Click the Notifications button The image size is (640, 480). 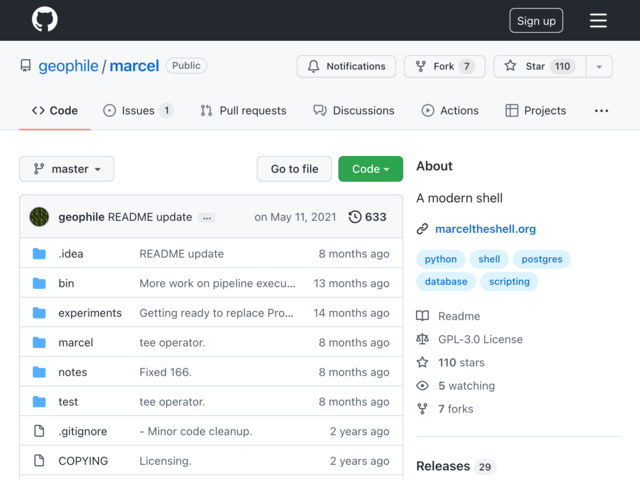pyautogui.click(x=346, y=67)
